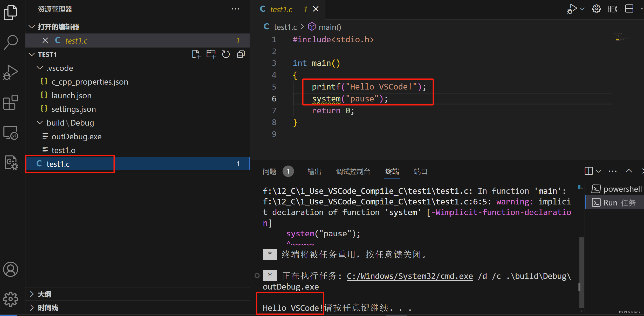Open the Extensions view

(10, 102)
